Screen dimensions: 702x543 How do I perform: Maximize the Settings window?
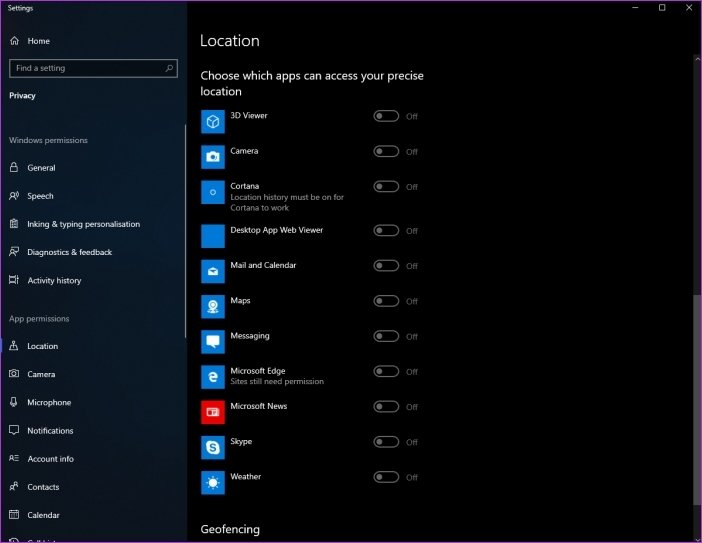[662, 8]
